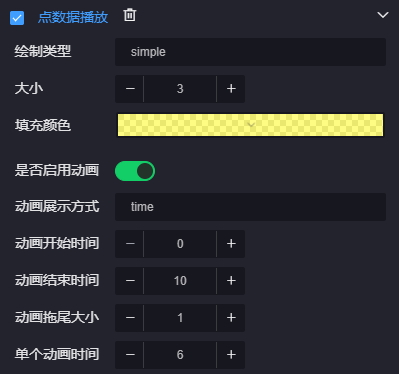The width and height of the screenshot is (399, 374).
Task: Collapse the 点数据播放 section chevron
Action: point(383,15)
